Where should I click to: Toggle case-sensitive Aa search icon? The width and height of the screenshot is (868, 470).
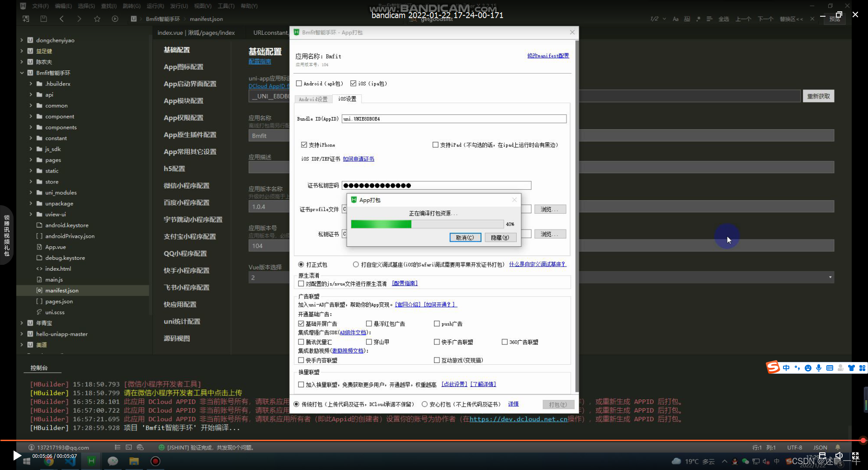pos(675,19)
